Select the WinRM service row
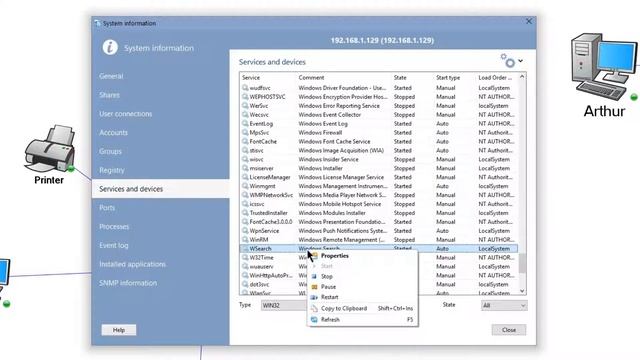Viewport: 640px width, 360px height. tap(379, 240)
